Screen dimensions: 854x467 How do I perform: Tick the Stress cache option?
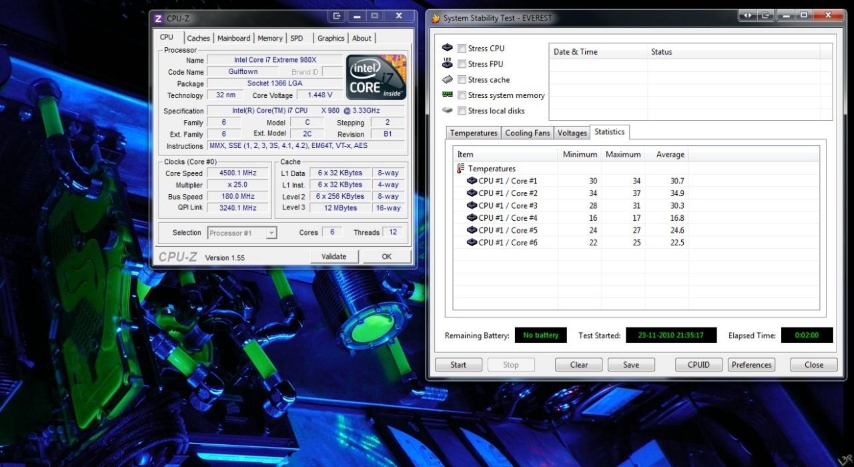coord(462,80)
